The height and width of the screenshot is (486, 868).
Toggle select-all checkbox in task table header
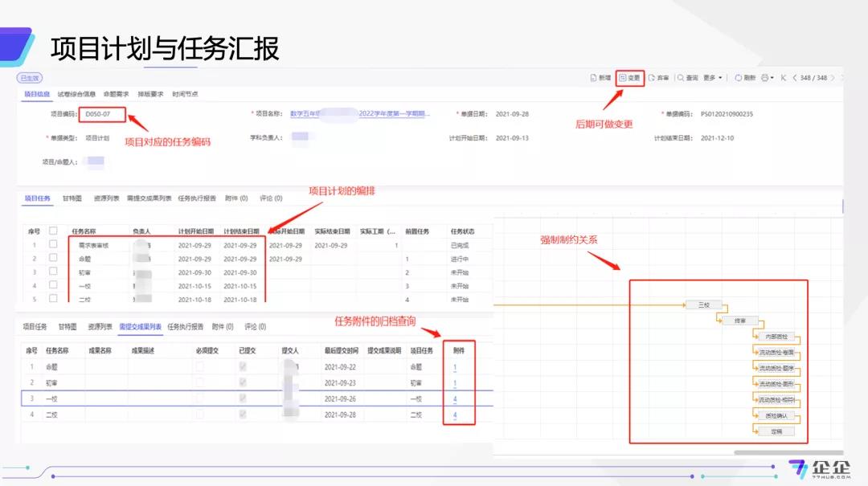click(53, 231)
